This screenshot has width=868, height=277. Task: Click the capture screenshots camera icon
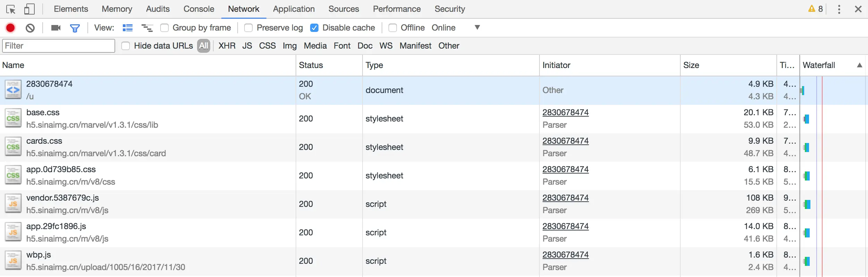tap(56, 28)
